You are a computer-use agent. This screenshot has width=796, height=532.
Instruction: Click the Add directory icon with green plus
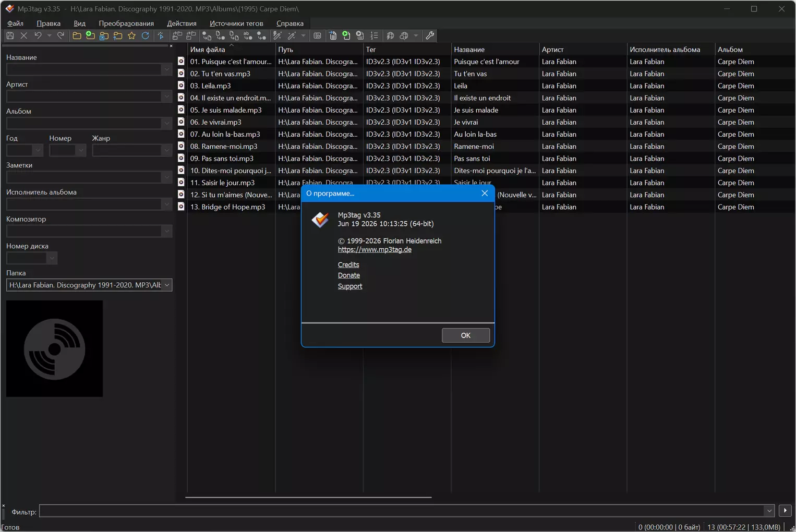90,35
